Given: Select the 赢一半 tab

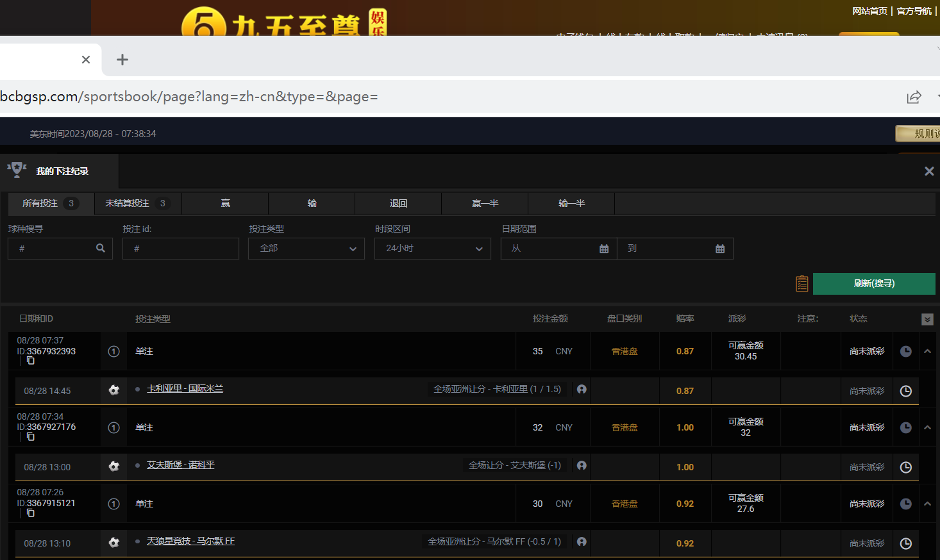Looking at the screenshot, I should 485,203.
